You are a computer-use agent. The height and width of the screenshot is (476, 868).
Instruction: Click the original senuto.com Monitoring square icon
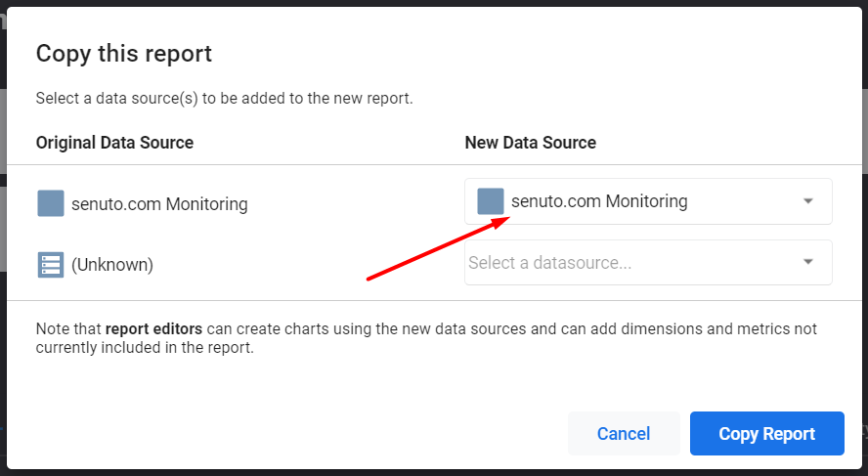pyautogui.click(x=51, y=203)
